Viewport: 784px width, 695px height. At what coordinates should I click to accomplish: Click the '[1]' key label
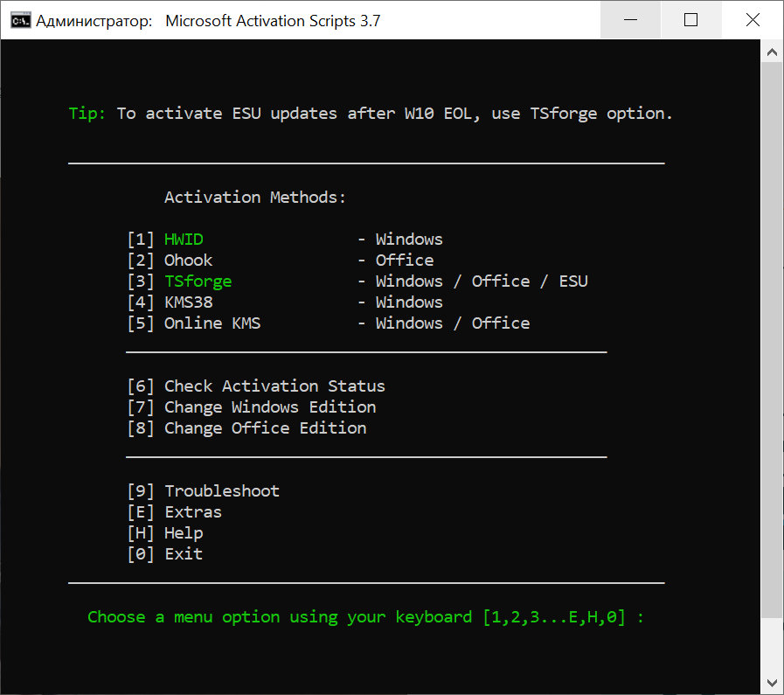click(x=141, y=240)
